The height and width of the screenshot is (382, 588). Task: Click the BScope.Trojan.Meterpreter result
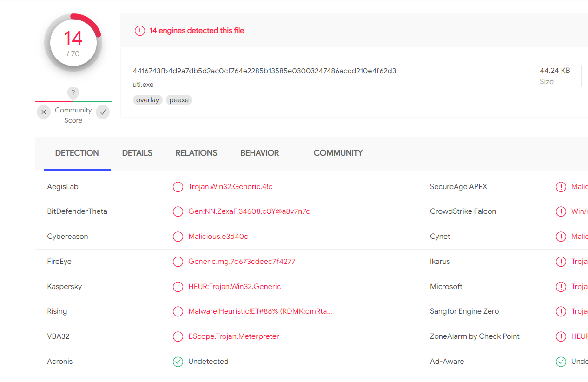tap(234, 336)
